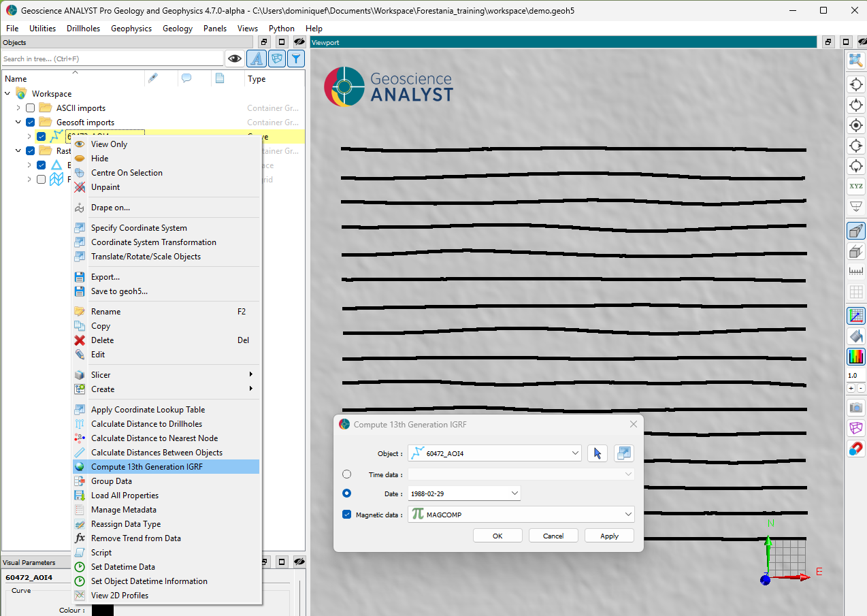867x616 pixels.
Task: Uncheck the Magnetic data checkbox
Action: (347, 515)
